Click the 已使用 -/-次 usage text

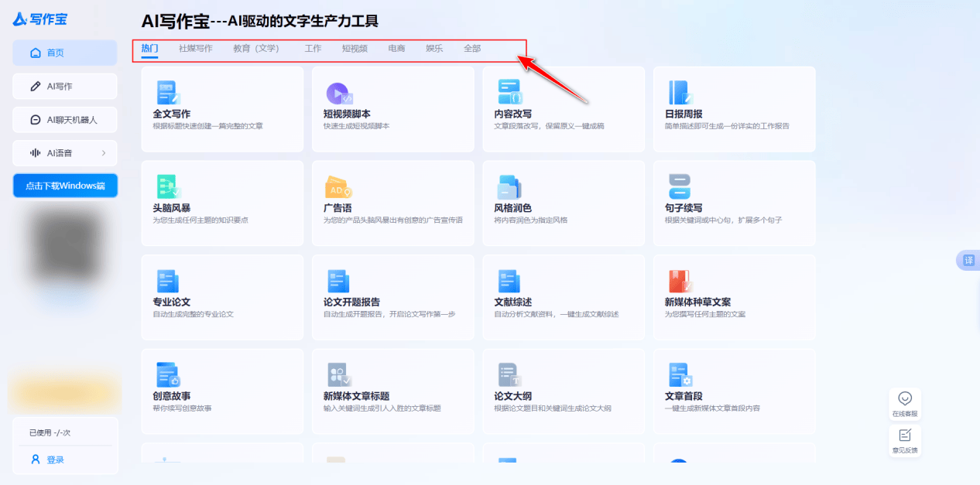coord(50,432)
